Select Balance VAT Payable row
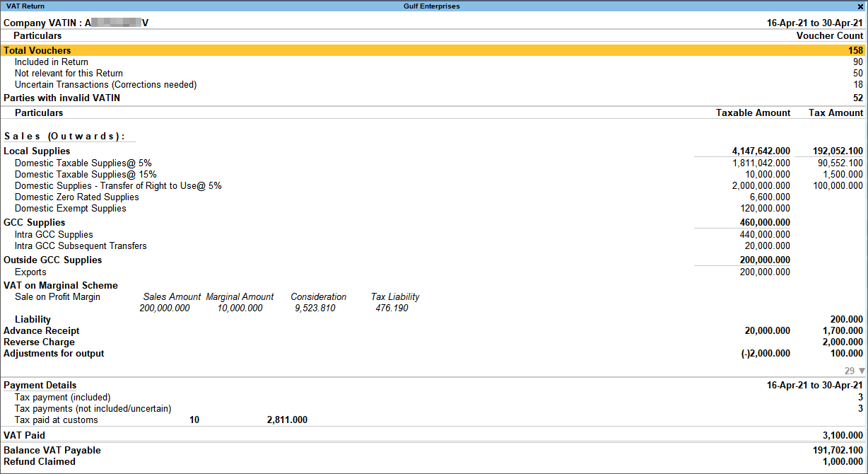 click(52, 451)
